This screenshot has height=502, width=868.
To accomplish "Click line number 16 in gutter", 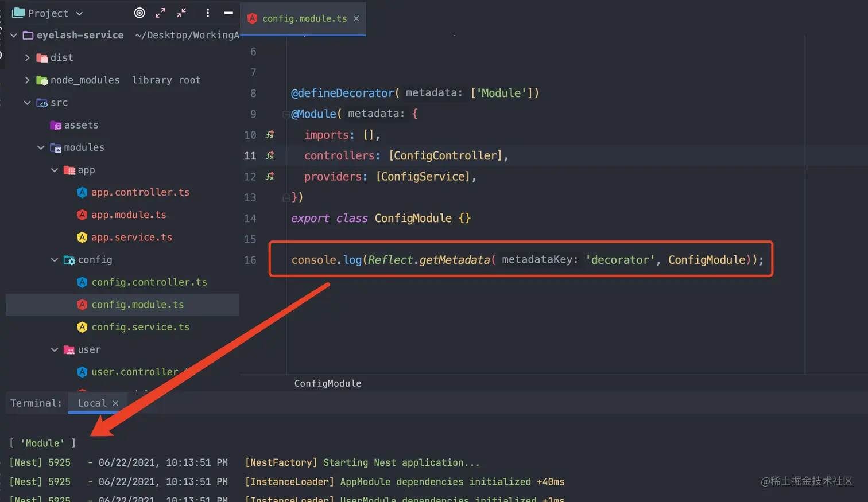I will pos(250,260).
